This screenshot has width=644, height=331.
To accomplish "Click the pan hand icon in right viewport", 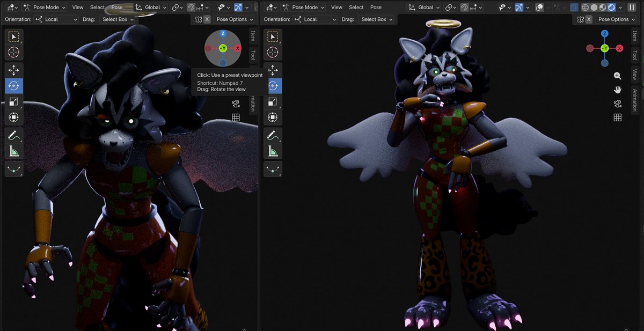I will click(618, 90).
